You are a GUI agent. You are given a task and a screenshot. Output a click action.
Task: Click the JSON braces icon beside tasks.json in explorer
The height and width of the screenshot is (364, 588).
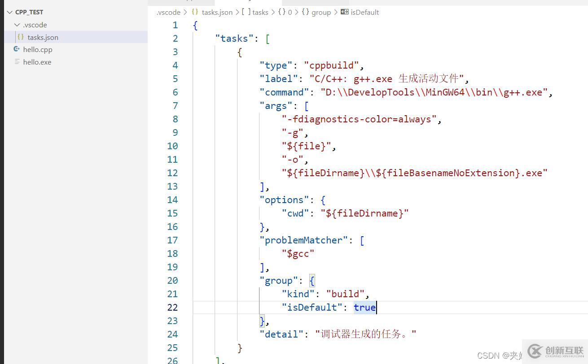pyautogui.click(x=21, y=37)
